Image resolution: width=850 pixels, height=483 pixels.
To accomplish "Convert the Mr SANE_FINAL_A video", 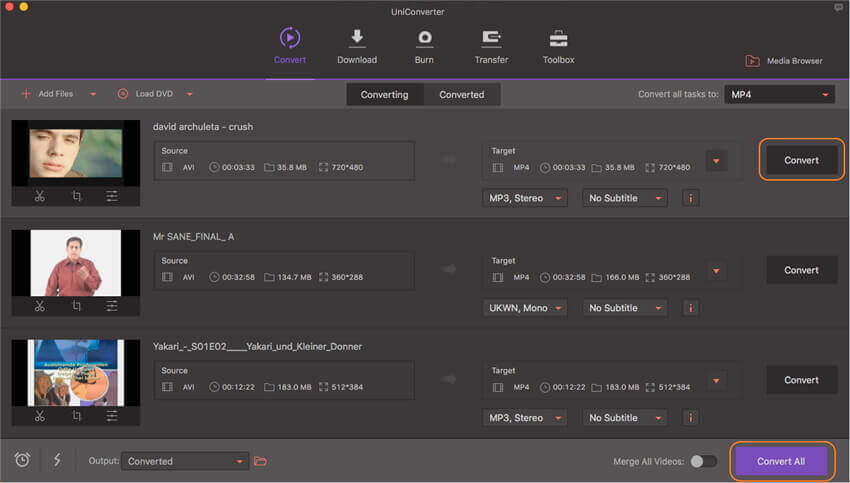I will [x=801, y=270].
